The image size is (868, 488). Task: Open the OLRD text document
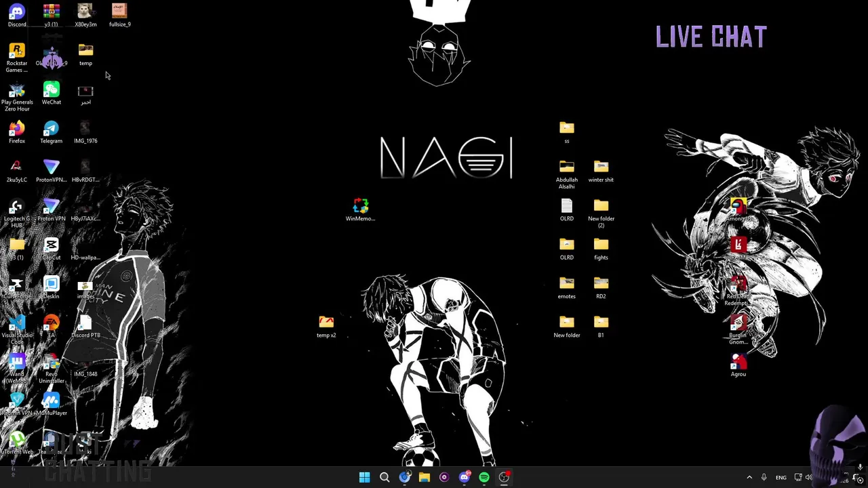pyautogui.click(x=566, y=209)
